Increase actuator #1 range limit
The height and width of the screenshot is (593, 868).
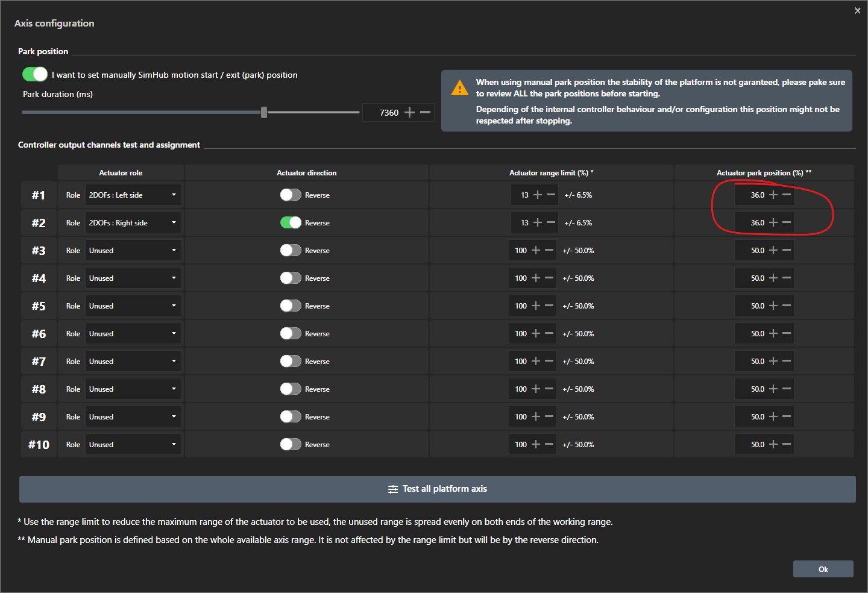(x=538, y=195)
